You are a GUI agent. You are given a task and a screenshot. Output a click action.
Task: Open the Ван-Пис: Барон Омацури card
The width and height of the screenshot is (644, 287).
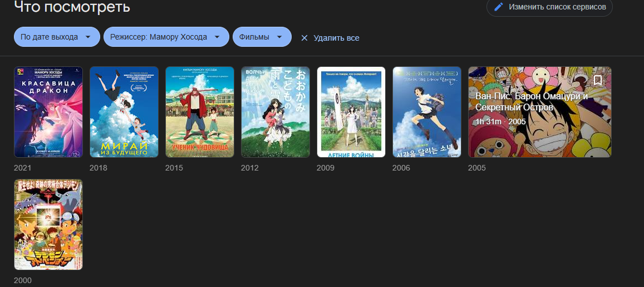pos(540,112)
